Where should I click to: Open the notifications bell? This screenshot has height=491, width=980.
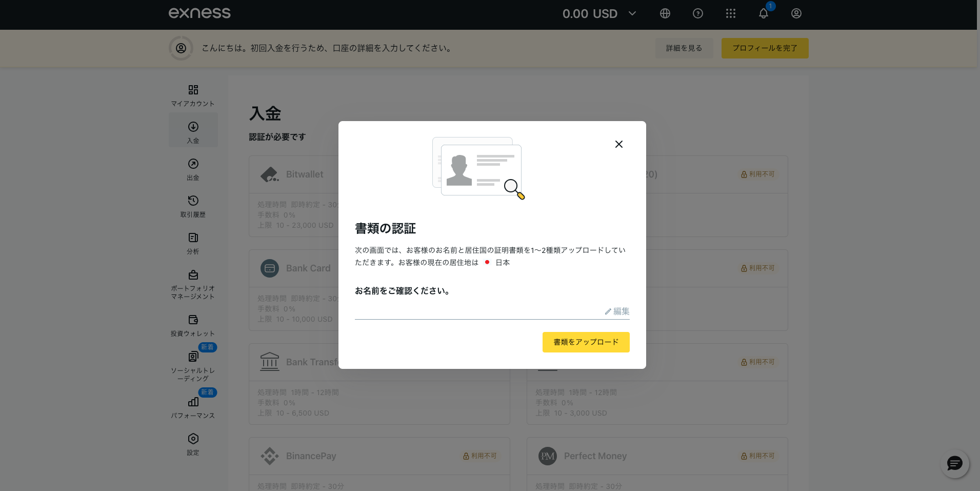[764, 14]
